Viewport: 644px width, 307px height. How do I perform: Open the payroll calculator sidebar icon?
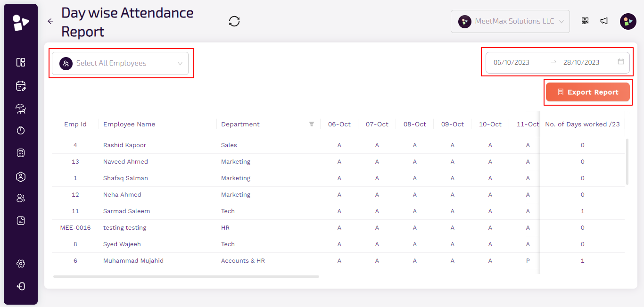point(21,153)
